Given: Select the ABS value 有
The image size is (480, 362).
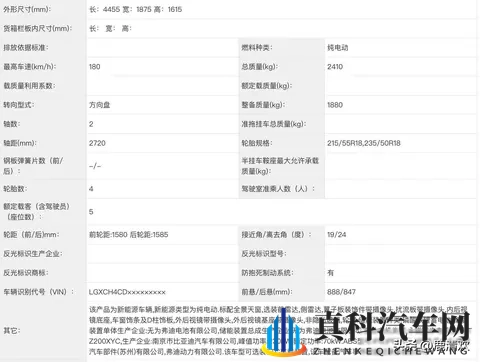Looking at the screenshot, I should tap(330, 273).
